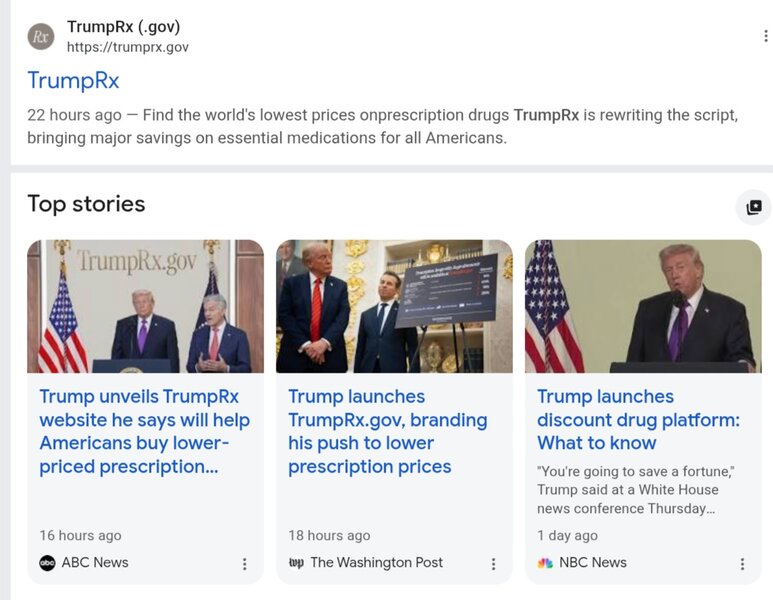Click the TrumpRx site favicon icon
Image resolution: width=773 pixels, height=600 pixels.
pos(41,37)
